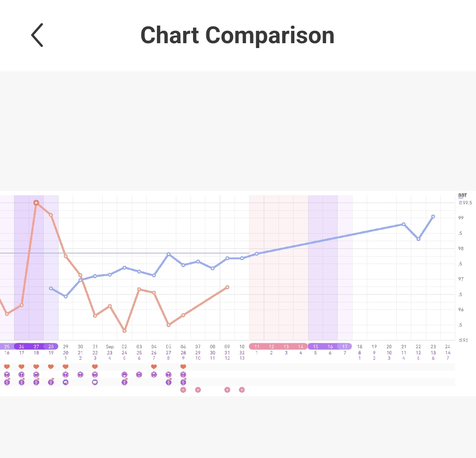
Task: Tap the Sep month label on the date axis
Action: (x=110, y=346)
